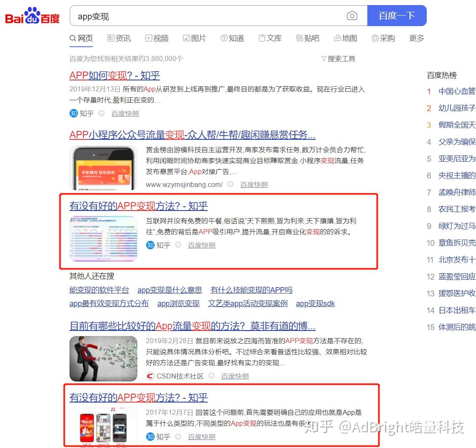The image size is (476, 448).
Task: Click 知乎 icon under 2017年12月7日 result
Action: [150, 437]
